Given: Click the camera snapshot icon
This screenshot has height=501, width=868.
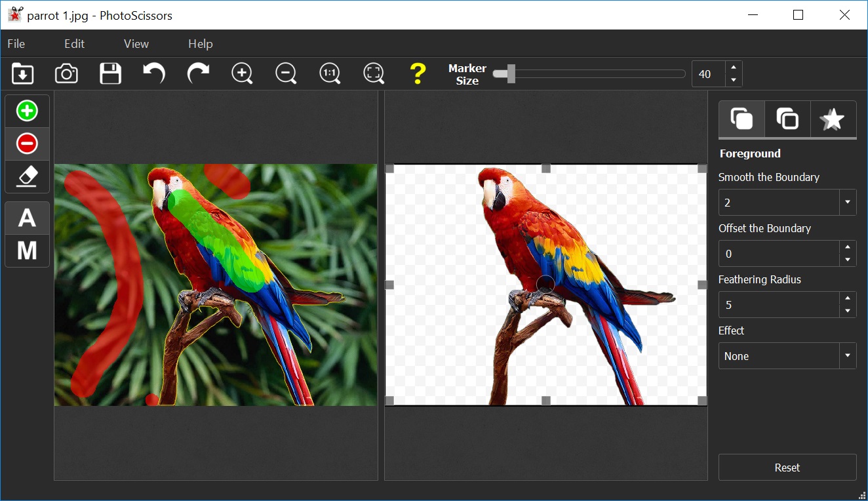Looking at the screenshot, I should click(66, 73).
